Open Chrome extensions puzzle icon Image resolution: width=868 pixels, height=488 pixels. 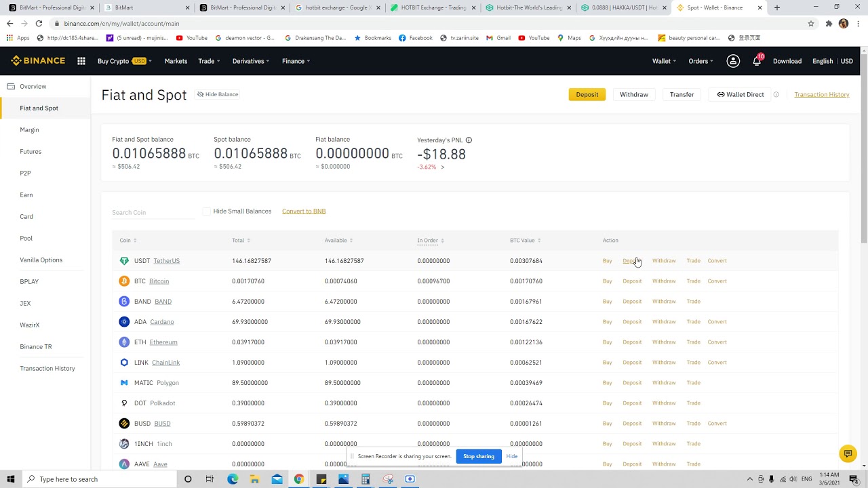point(829,23)
